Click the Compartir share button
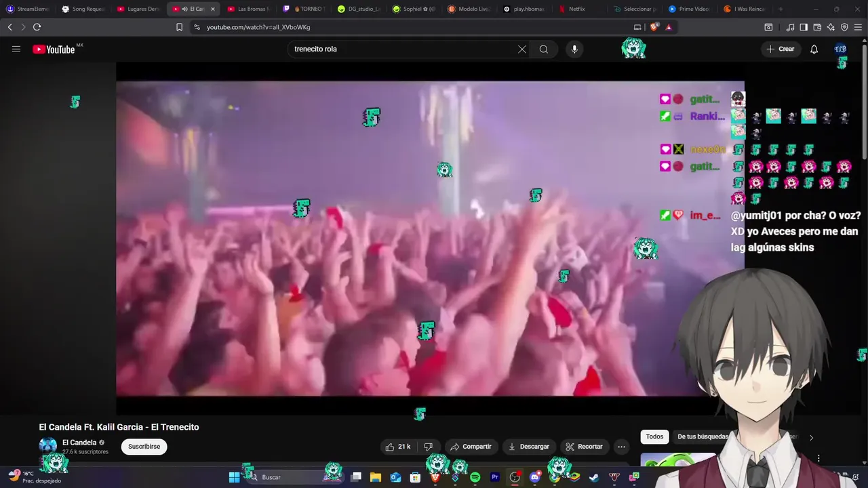868x488 pixels. [471, 447]
